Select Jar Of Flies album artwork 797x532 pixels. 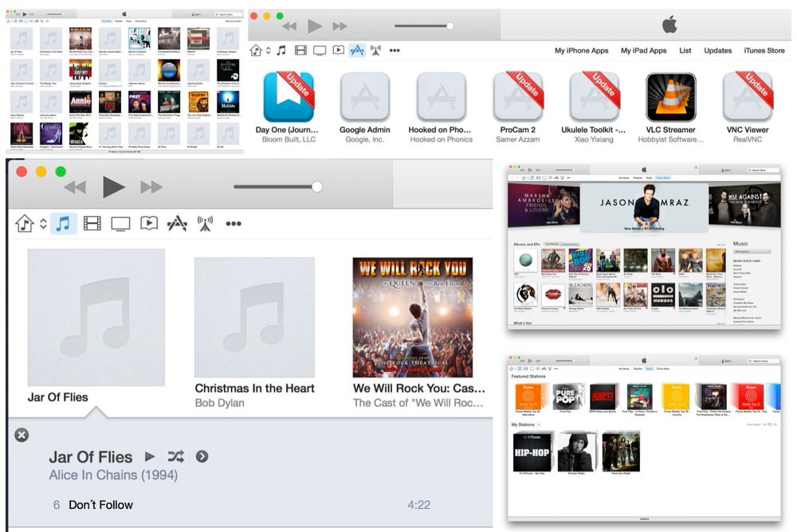96,318
